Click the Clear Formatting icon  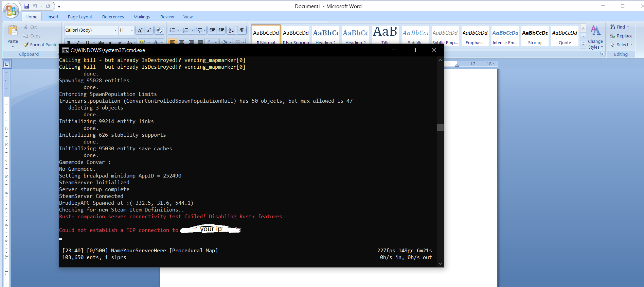click(x=159, y=30)
